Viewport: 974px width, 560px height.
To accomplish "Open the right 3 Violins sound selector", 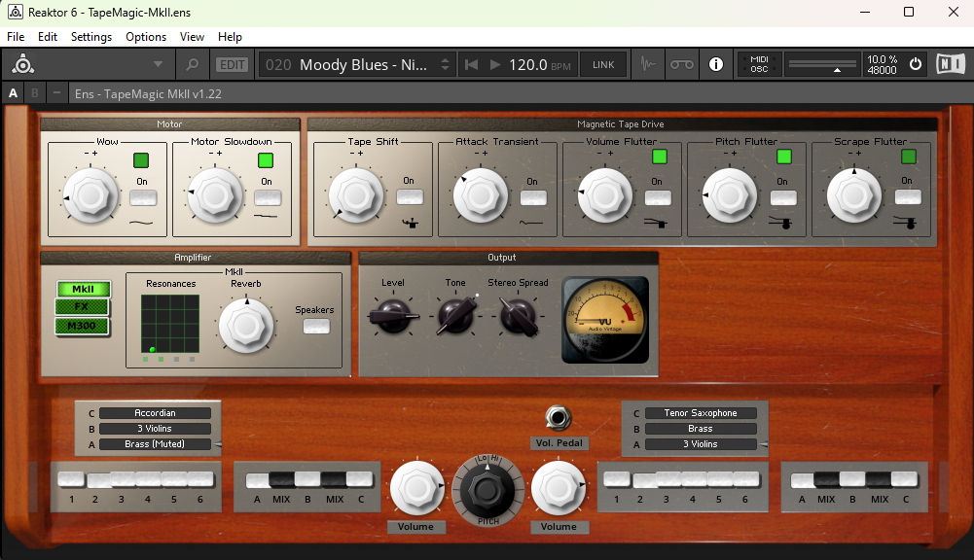I will (701, 444).
